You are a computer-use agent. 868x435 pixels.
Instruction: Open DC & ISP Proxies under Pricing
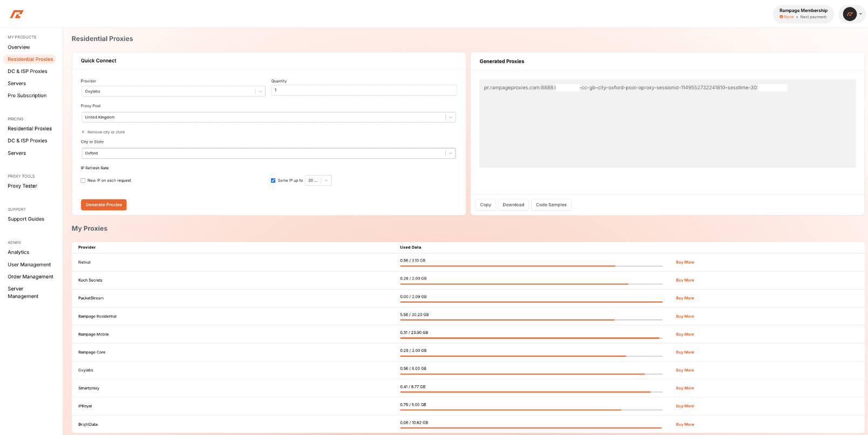click(x=28, y=141)
